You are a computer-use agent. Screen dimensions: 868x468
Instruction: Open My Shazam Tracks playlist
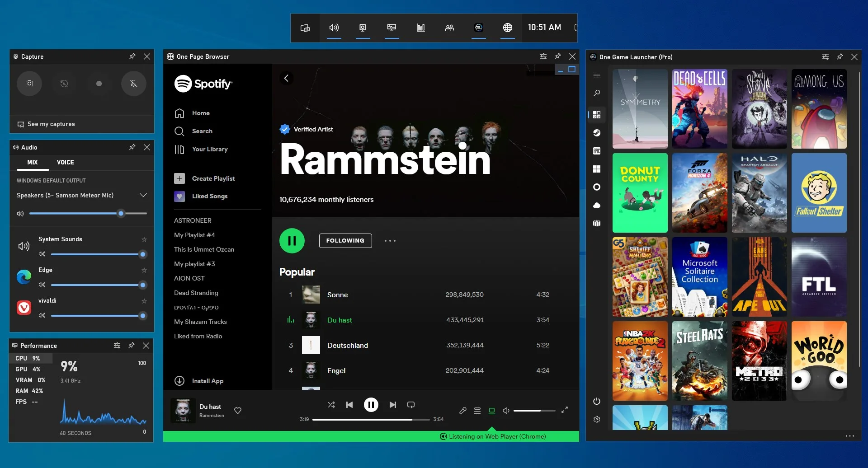tap(200, 322)
